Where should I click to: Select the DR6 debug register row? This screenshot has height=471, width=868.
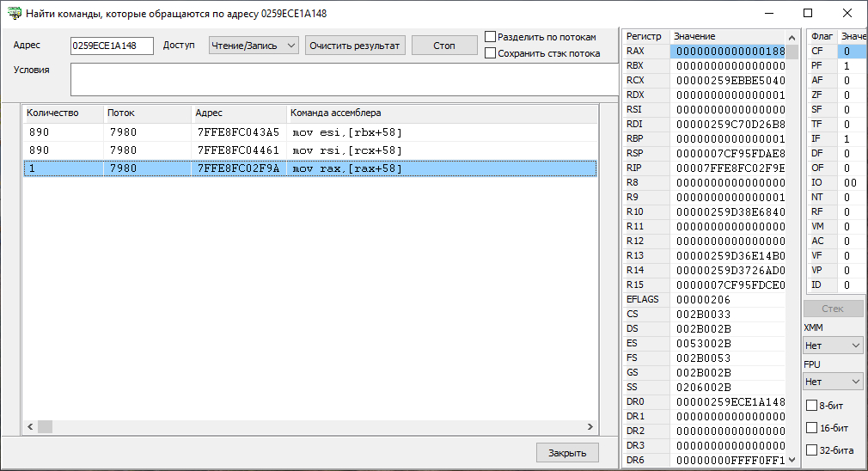click(705, 460)
